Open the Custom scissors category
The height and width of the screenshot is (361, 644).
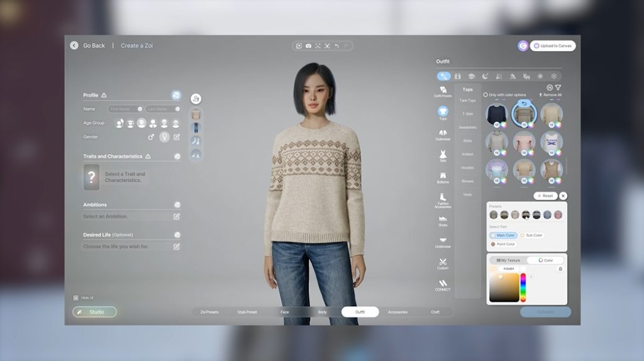[443, 264]
